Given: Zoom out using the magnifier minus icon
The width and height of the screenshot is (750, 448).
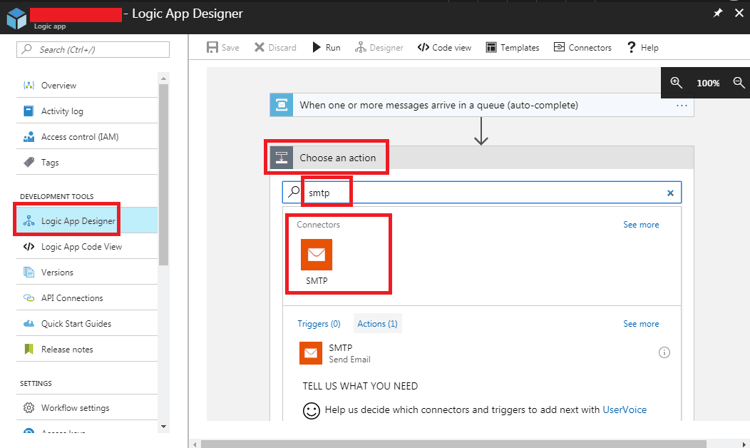Looking at the screenshot, I should [739, 83].
